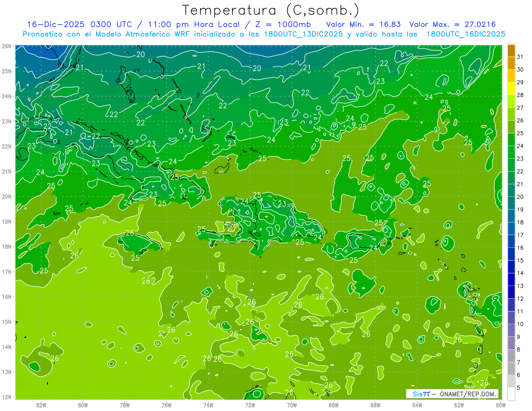The width and height of the screenshot is (532, 411).
Task: Click the longitude axis label 74W
Action: [x=208, y=405]
